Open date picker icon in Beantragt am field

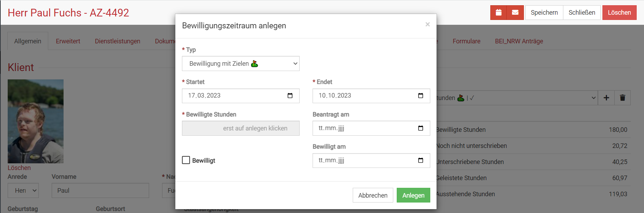pos(420,128)
